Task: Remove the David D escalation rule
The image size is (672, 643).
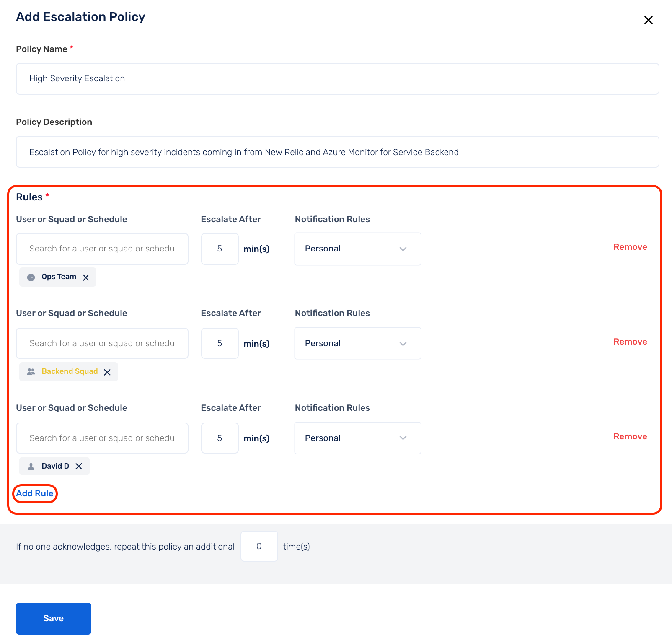Action: [630, 437]
